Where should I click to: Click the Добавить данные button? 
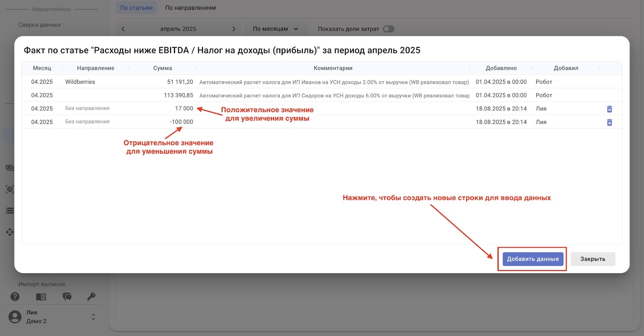pyautogui.click(x=533, y=259)
